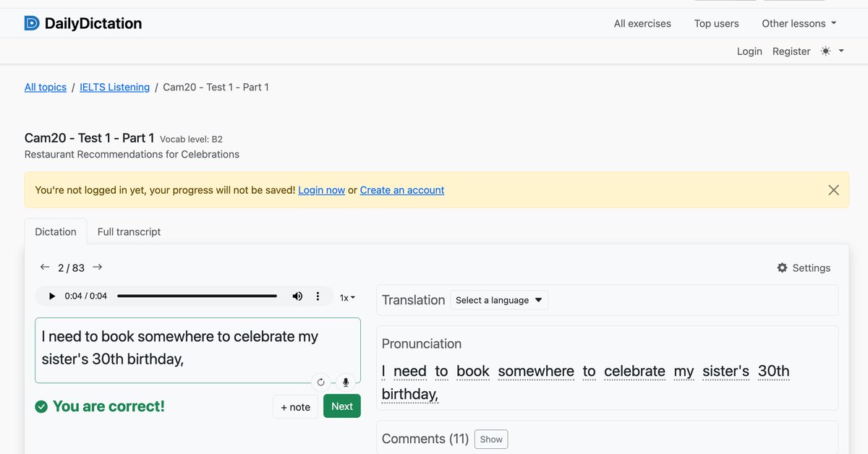Click the word 'book' in Pronunciation
Screen dimensions: 868x454
point(473,372)
